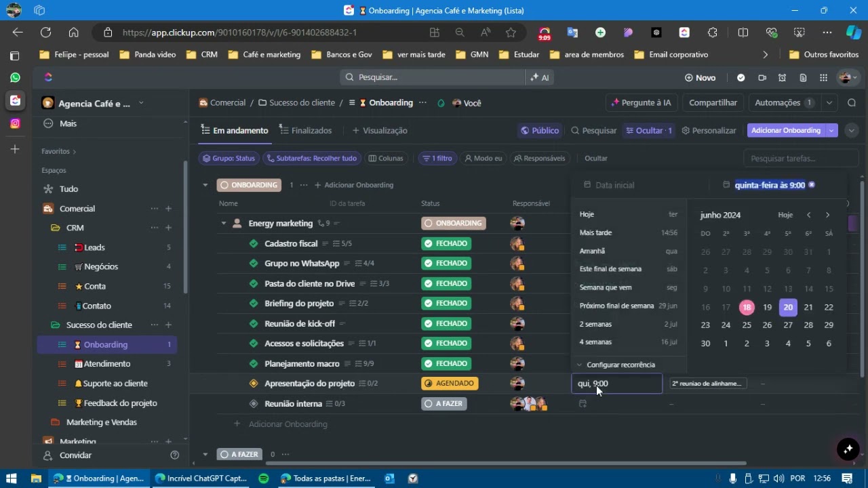Click the browser favorites star icon

(x=511, y=33)
